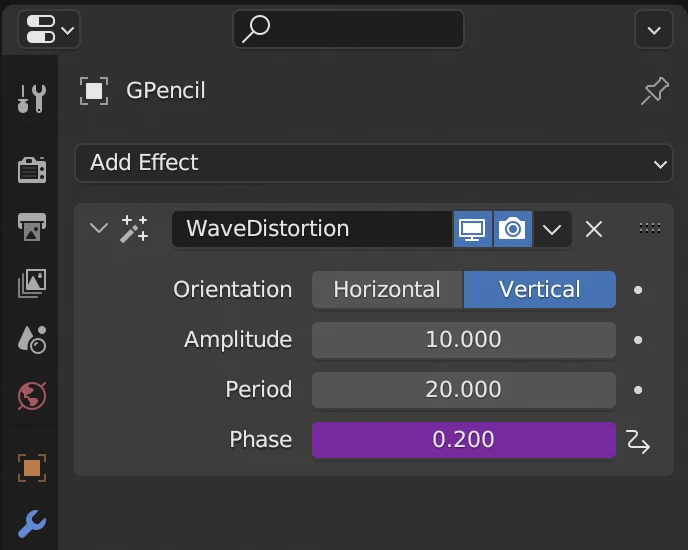This screenshot has height=550, width=688.
Task: Open the Add Effect dropdown
Action: [x=373, y=163]
